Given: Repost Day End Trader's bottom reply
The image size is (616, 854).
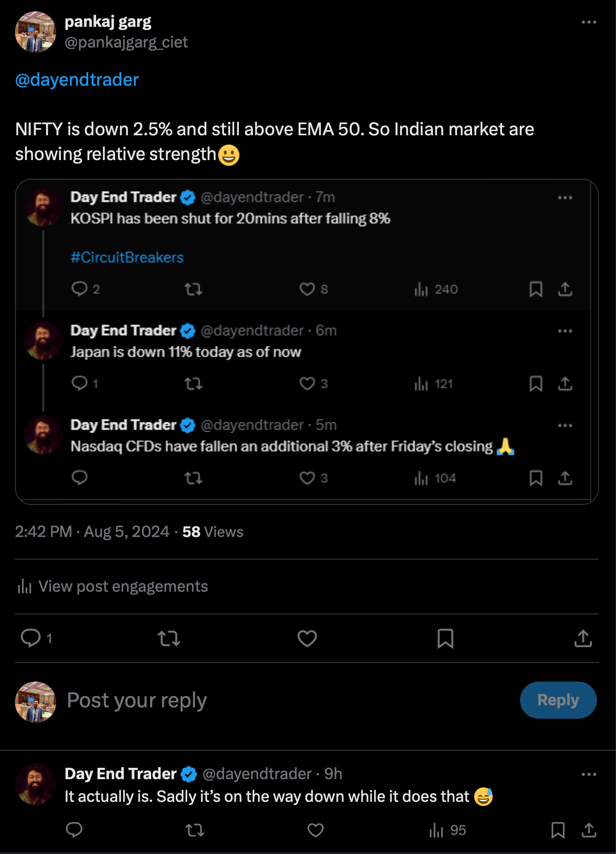Looking at the screenshot, I should click(194, 830).
